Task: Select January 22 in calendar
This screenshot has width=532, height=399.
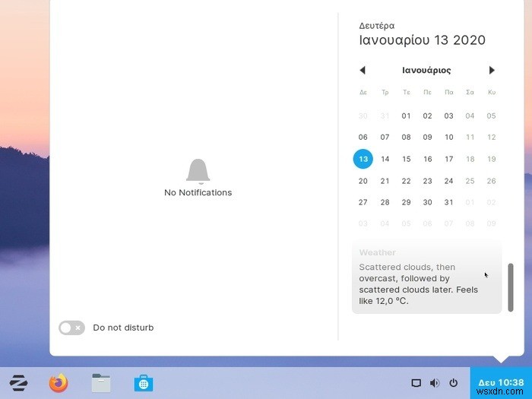Action: pyautogui.click(x=406, y=181)
